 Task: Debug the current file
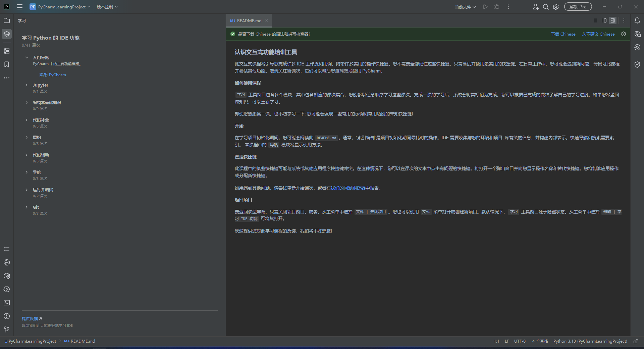pos(497,7)
